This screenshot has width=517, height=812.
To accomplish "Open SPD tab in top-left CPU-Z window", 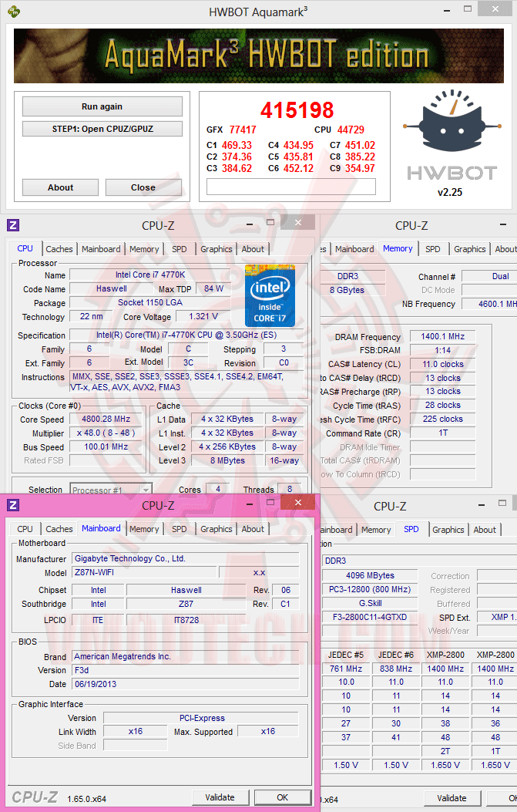I will [180, 249].
